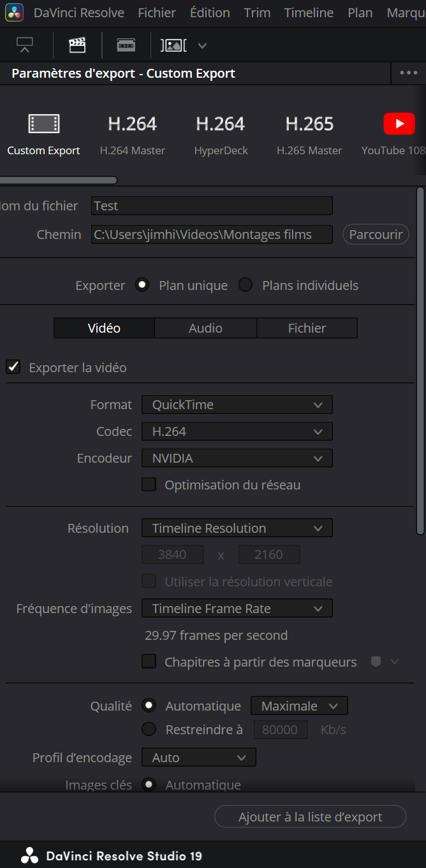Click the settings vertical scrollbar
Image resolution: width=426 pixels, height=868 pixels.
(420, 360)
